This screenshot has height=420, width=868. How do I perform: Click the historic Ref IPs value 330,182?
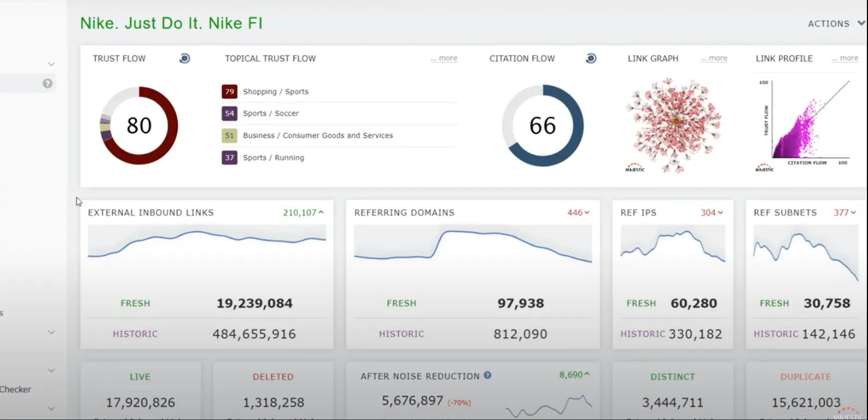(x=695, y=334)
